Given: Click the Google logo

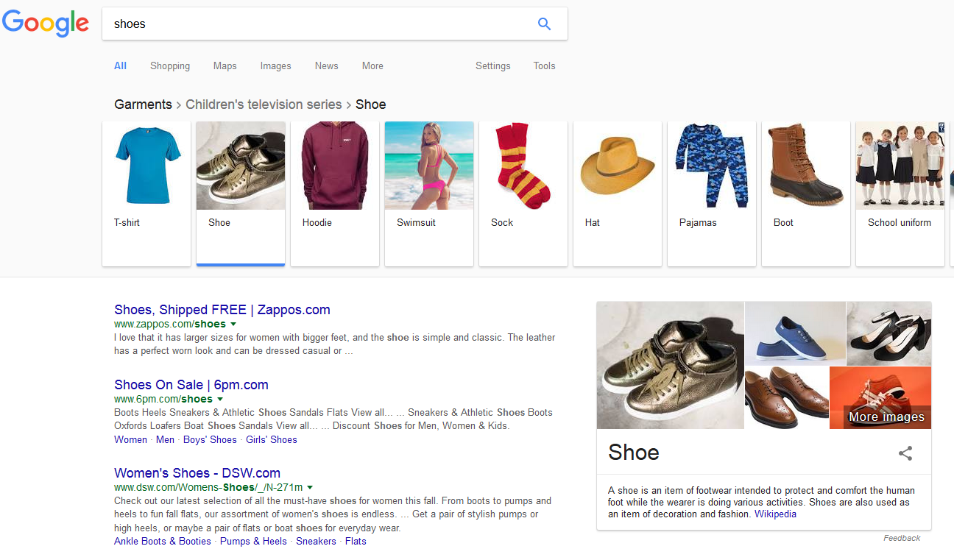Looking at the screenshot, I should pos(46,24).
